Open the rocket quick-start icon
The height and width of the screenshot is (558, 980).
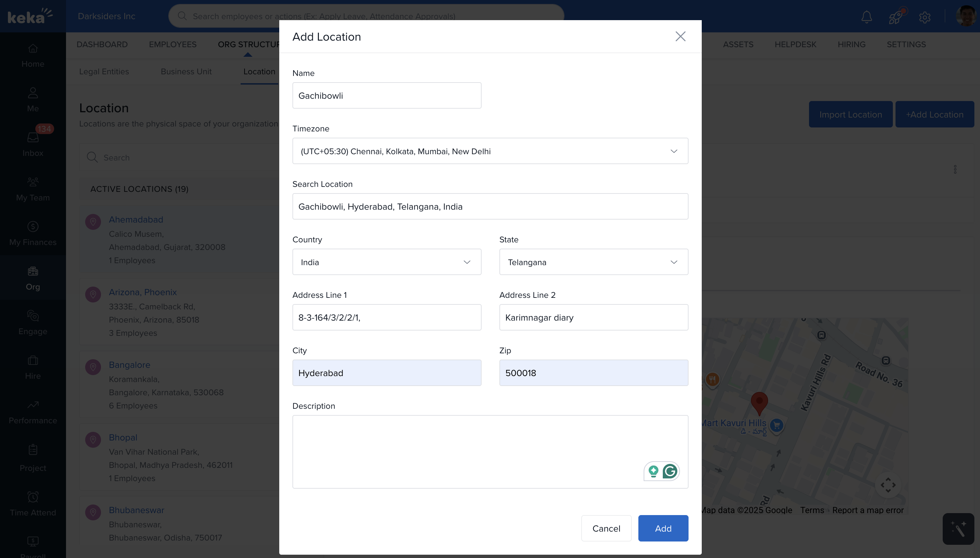(x=895, y=17)
